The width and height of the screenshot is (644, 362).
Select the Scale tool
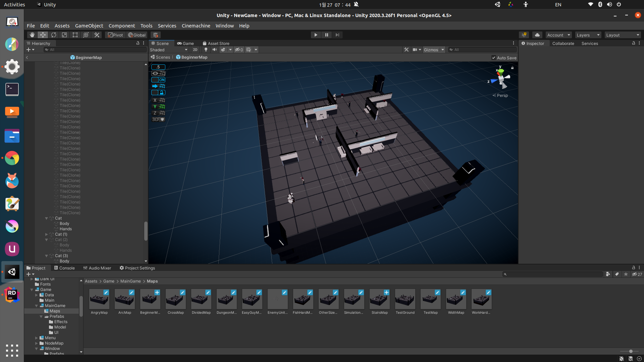point(64,35)
